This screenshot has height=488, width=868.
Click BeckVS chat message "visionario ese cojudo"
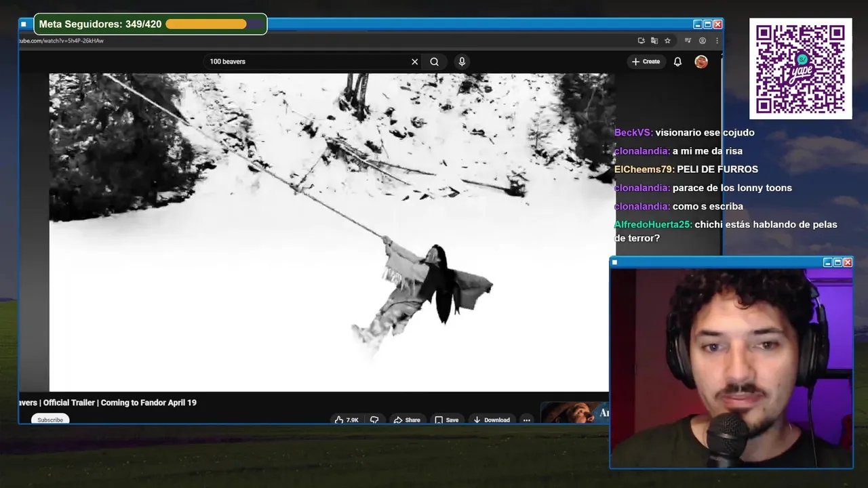point(705,133)
